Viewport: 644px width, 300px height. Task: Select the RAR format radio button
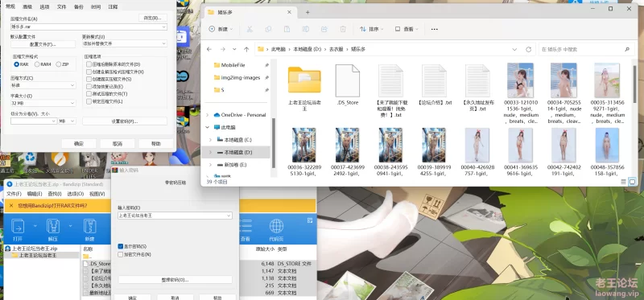[17, 64]
